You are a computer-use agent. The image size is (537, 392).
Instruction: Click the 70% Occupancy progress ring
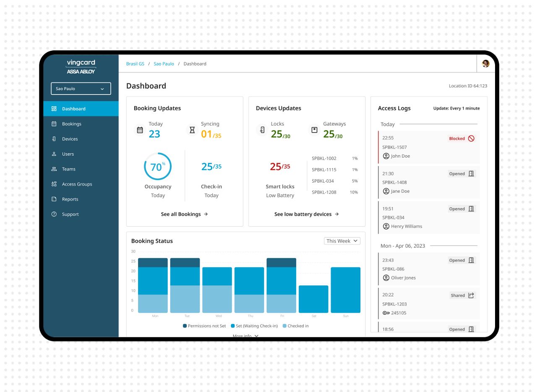[x=158, y=167]
